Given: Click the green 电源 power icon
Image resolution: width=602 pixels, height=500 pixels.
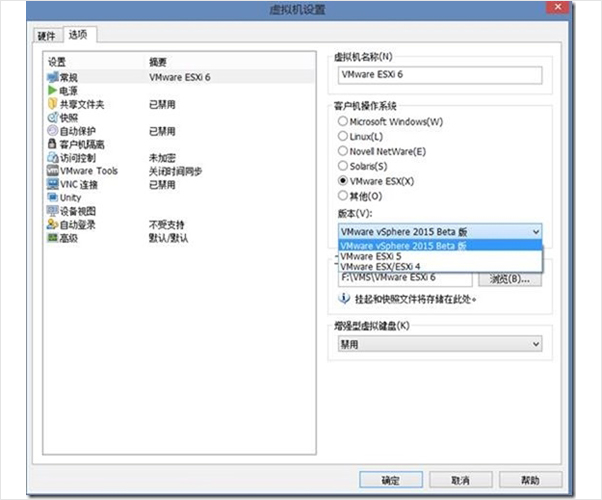Looking at the screenshot, I should (52, 90).
